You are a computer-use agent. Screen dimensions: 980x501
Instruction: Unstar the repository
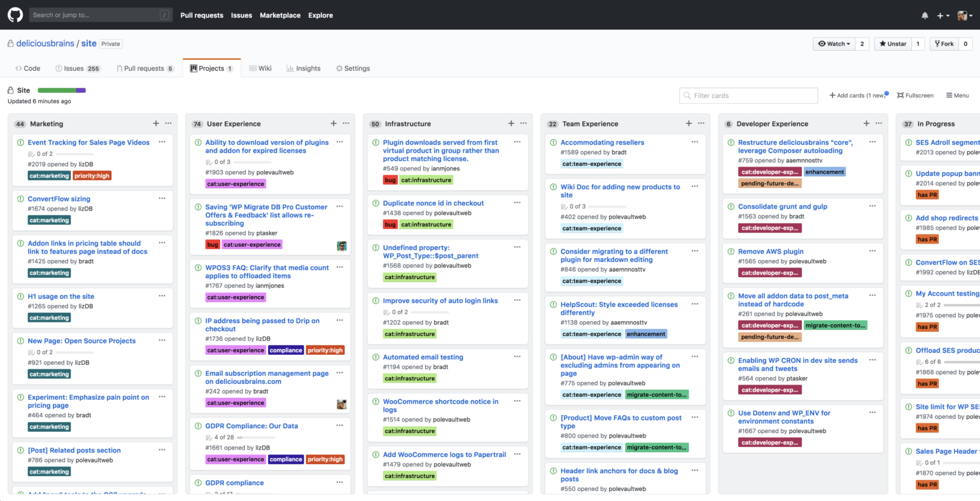click(x=893, y=44)
